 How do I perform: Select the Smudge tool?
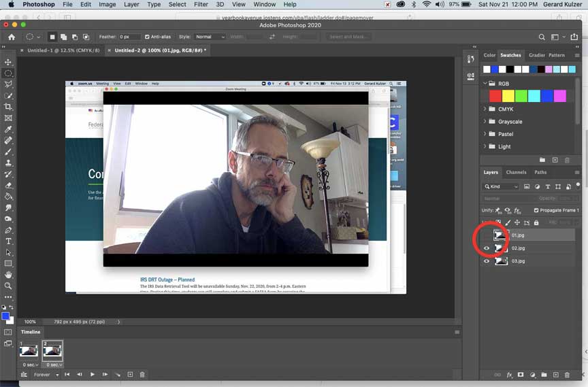[8, 207]
